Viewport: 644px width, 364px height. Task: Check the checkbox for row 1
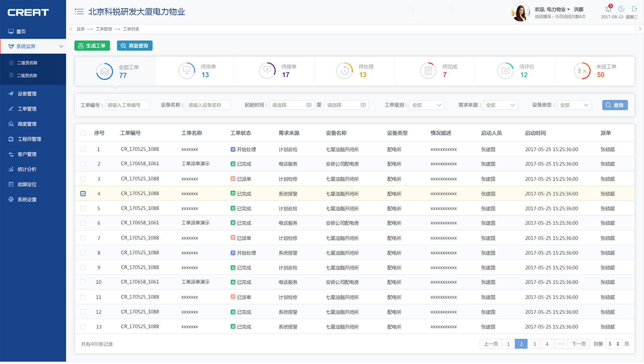(83, 149)
